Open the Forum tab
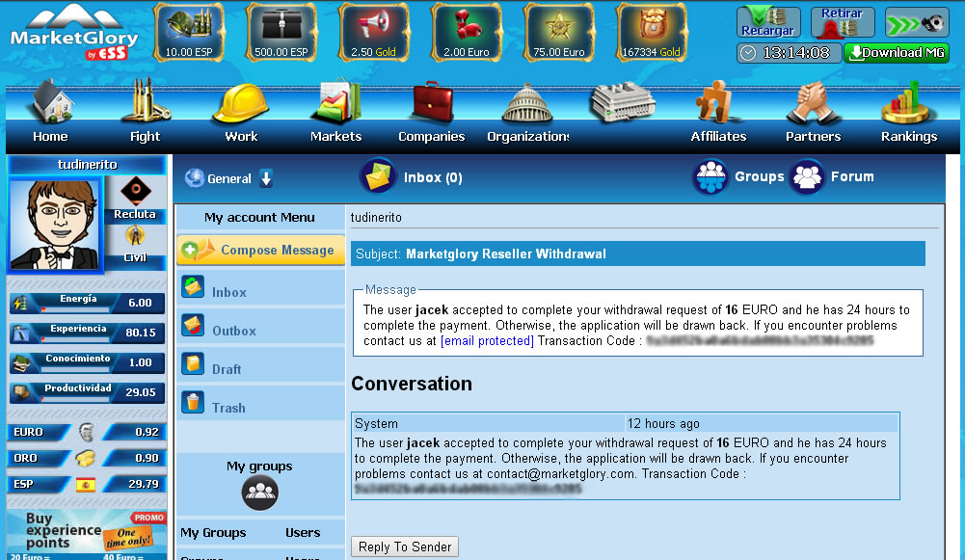This screenshot has height=560, width=965. coord(832,176)
